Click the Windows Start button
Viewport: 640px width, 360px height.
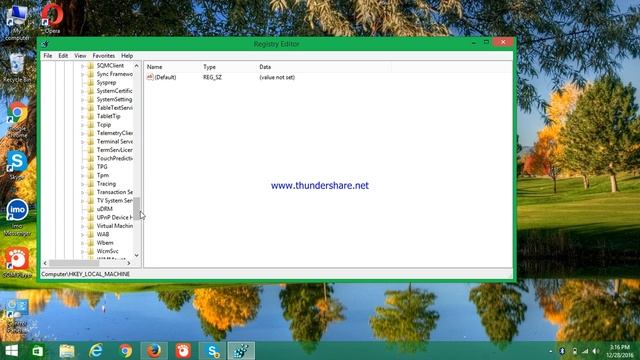(11, 351)
